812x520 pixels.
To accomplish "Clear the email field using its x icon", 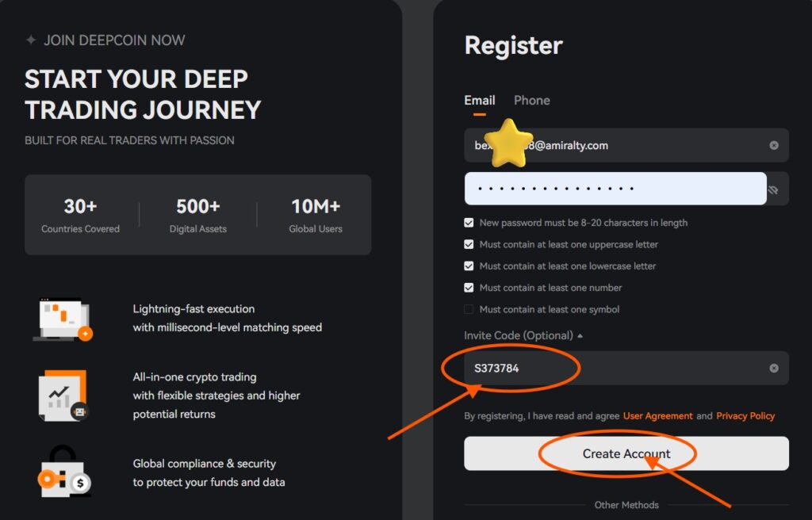I will [774, 145].
